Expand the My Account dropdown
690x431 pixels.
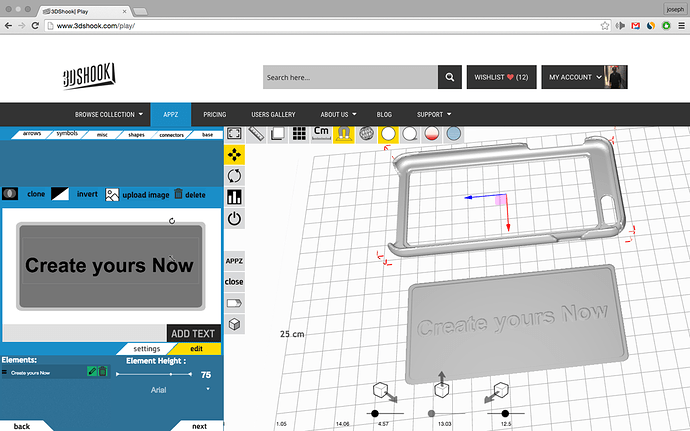coord(570,77)
